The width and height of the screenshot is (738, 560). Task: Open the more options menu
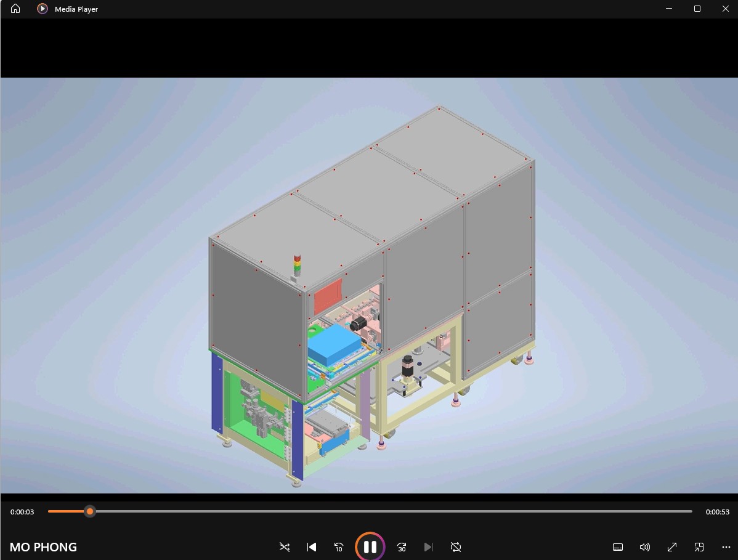pyautogui.click(x=726, y=547)
